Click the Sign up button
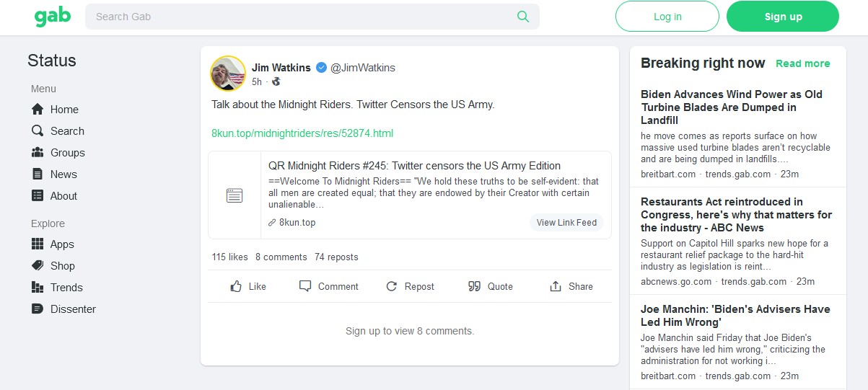The image size is (868, 390). 783,17
